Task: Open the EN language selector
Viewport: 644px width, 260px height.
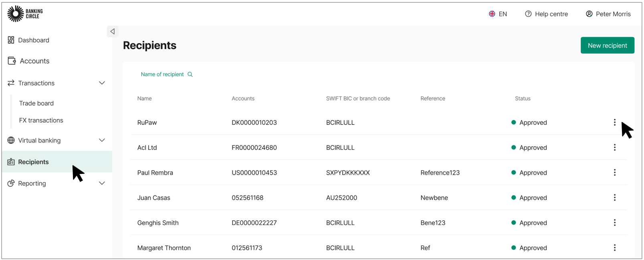Action: (498, 14)
